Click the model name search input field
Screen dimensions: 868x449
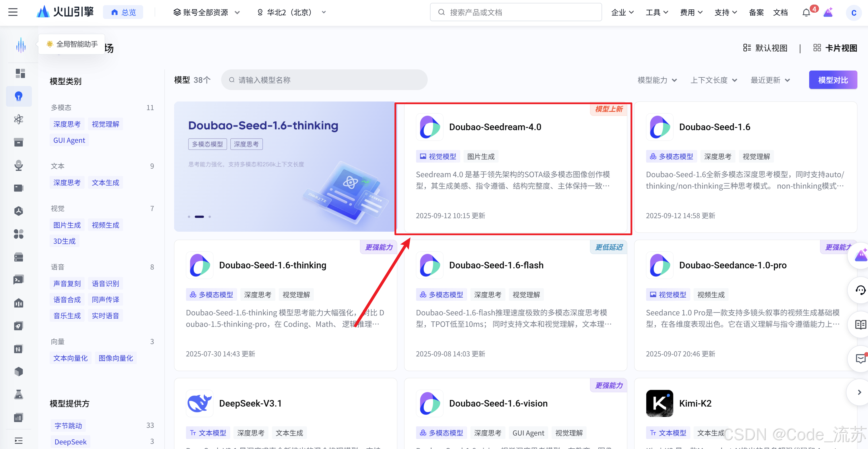324,80
